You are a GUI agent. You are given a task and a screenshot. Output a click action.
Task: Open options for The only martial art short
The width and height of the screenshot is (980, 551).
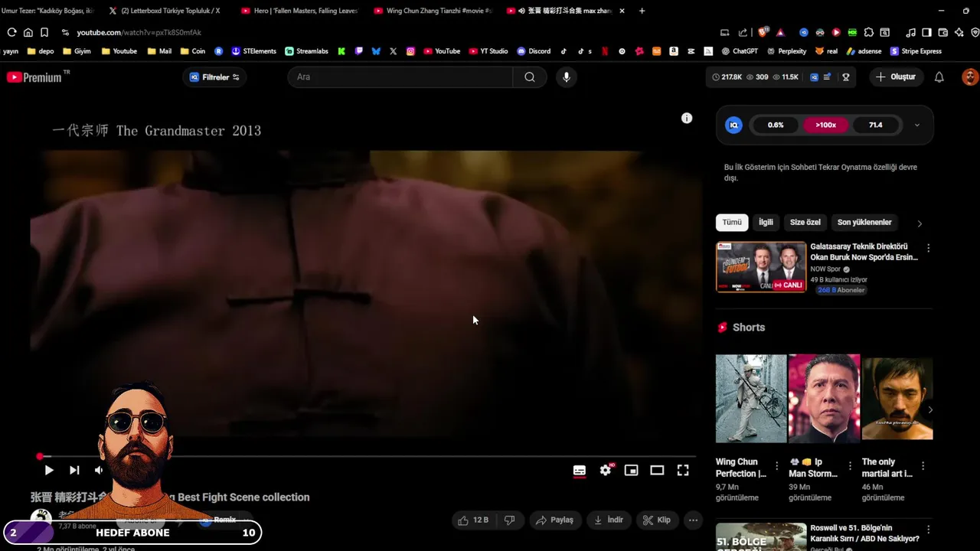[x=923, y=466]
